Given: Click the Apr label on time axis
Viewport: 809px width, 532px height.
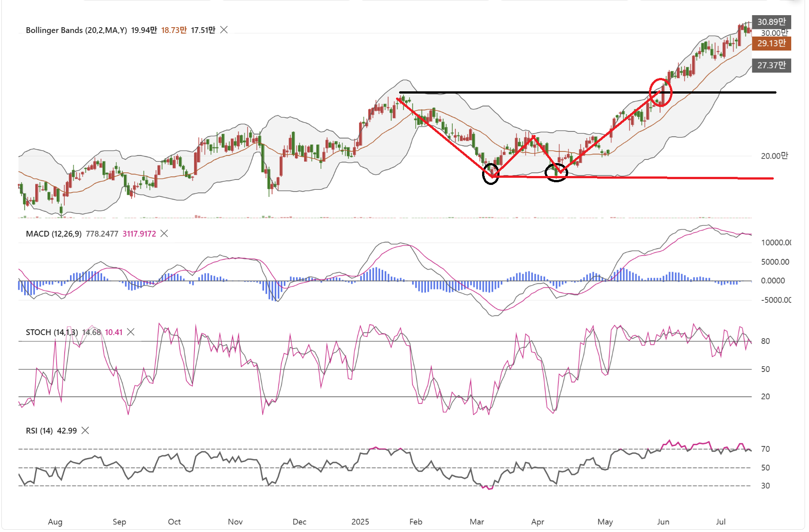Looking at the screenshot, I should (x=538, y=521).
